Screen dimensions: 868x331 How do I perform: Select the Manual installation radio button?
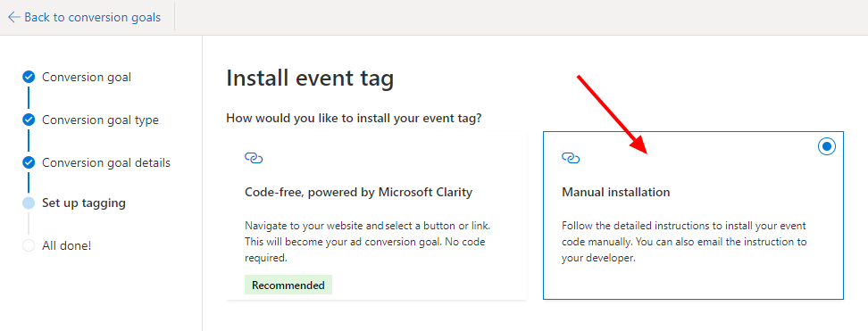click(x=827, y=146)
